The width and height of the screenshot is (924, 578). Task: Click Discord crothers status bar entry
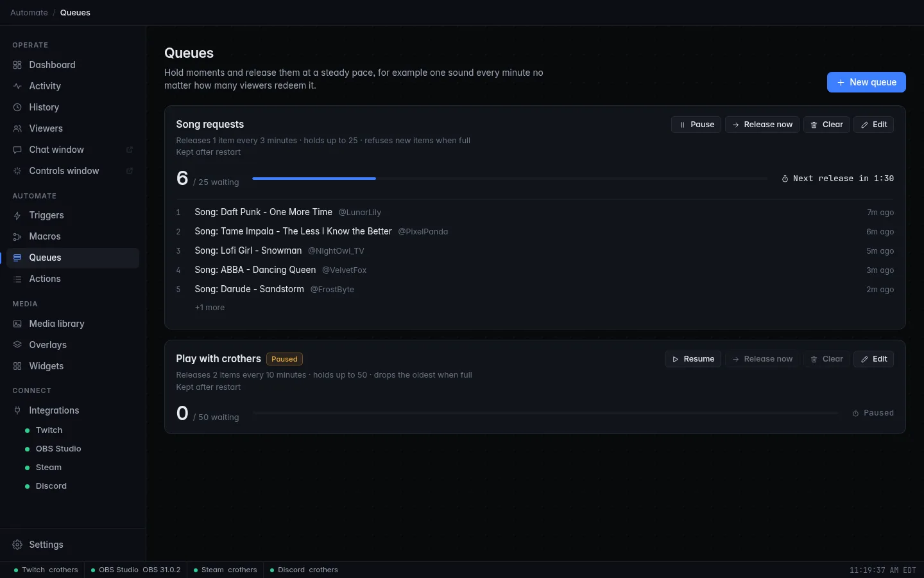(x=304, y=570)
